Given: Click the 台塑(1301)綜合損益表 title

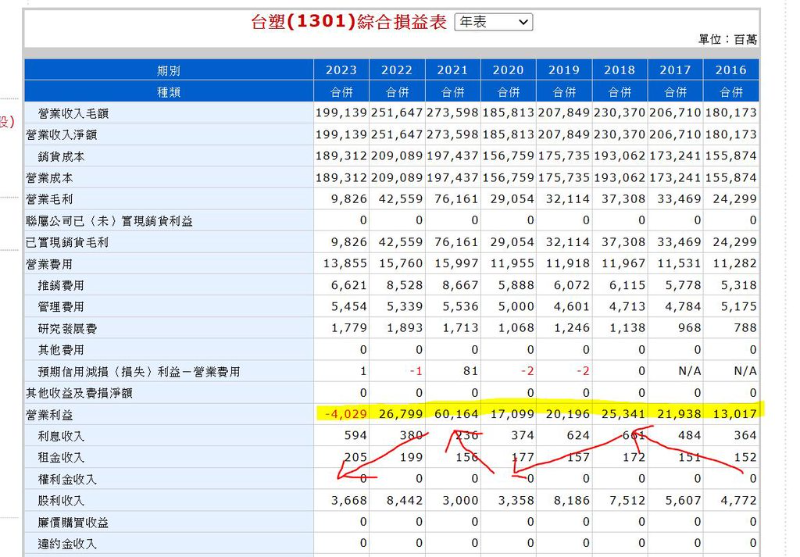Looking at the screenshot, I should 349,22.
